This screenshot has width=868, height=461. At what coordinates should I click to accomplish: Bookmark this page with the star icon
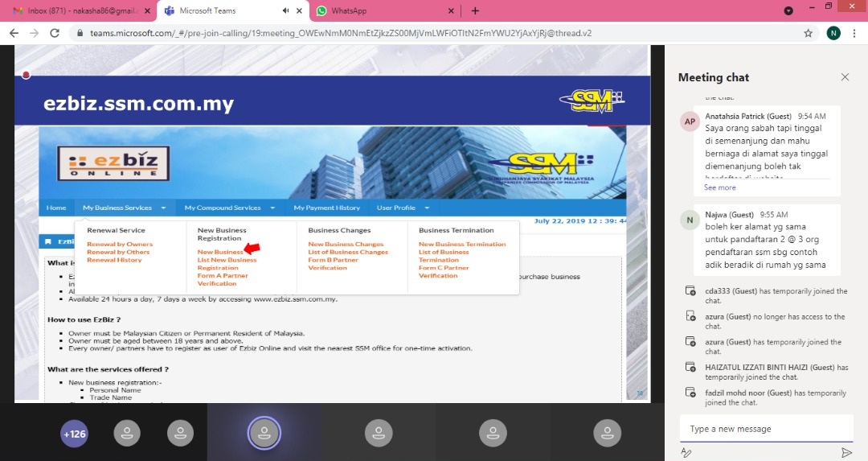[x=808, y=33]
